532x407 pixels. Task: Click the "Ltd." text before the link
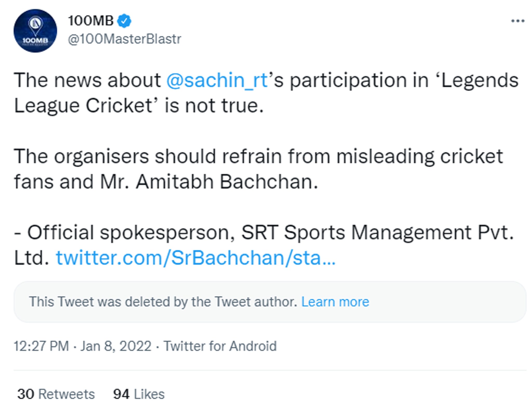click(31, 258)
